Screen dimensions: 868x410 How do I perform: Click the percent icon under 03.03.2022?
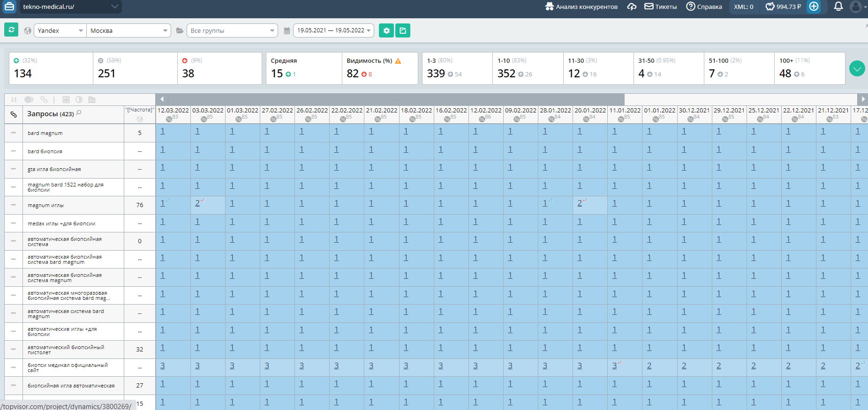(204, 119)
